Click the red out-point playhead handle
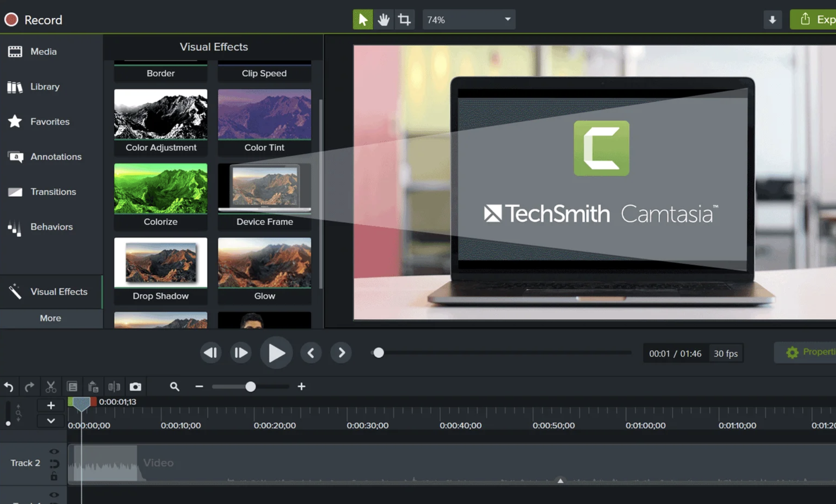Image resolution: width=836 pixels, height=504 pixels. (x=93, y=401)
